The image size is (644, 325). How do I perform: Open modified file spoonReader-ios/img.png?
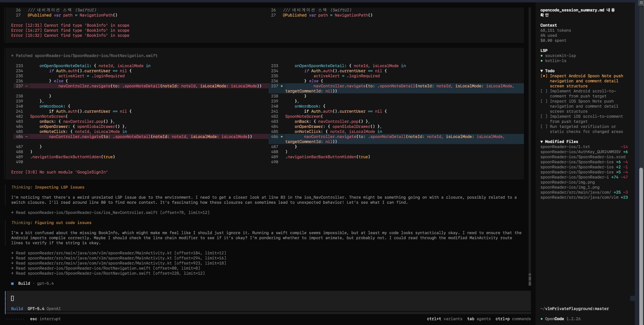(x=567, y=182)
